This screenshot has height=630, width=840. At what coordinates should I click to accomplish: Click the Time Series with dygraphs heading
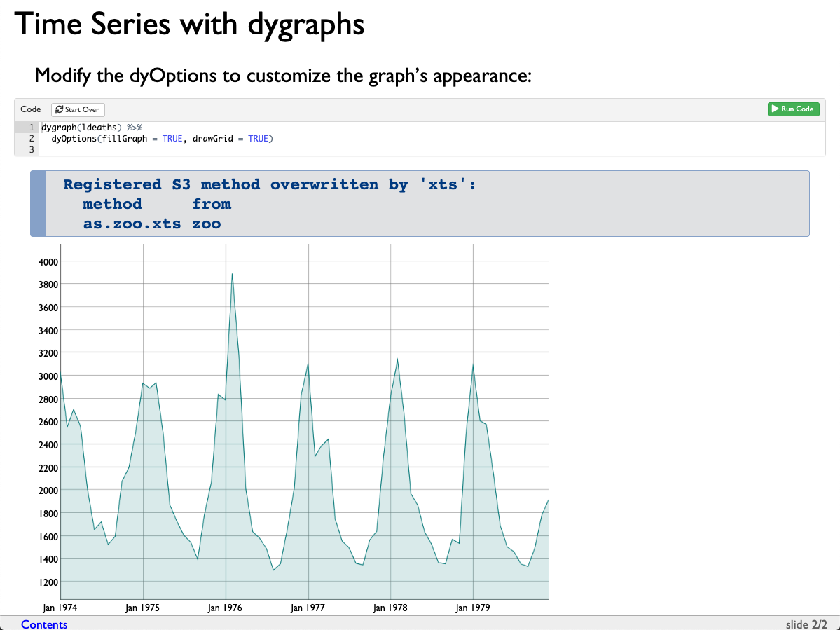(189, 25)
